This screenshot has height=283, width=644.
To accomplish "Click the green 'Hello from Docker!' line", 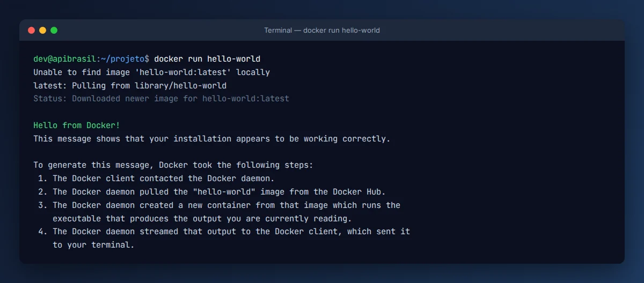I will [x=77, y=125].
